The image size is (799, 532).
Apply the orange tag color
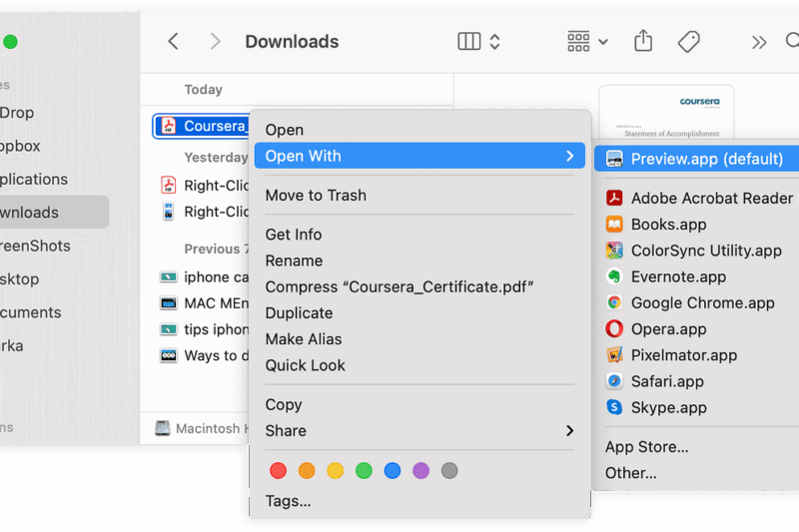[x=307, y=471]
